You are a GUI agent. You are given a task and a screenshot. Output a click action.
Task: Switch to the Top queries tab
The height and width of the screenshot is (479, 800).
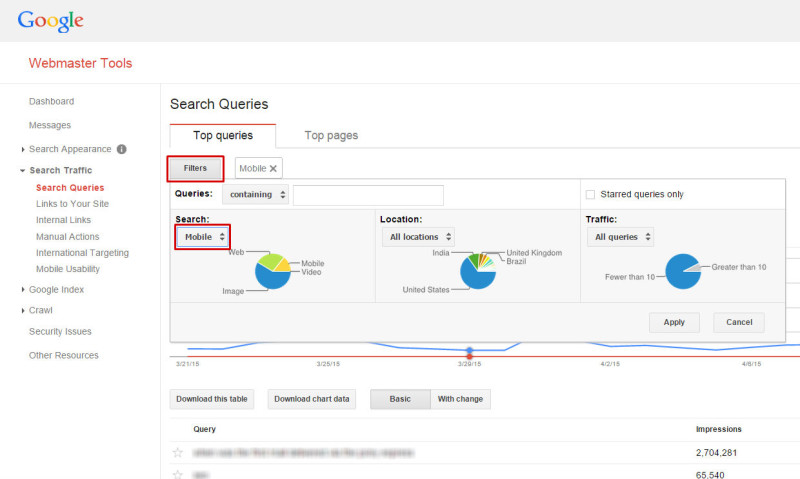223,136
